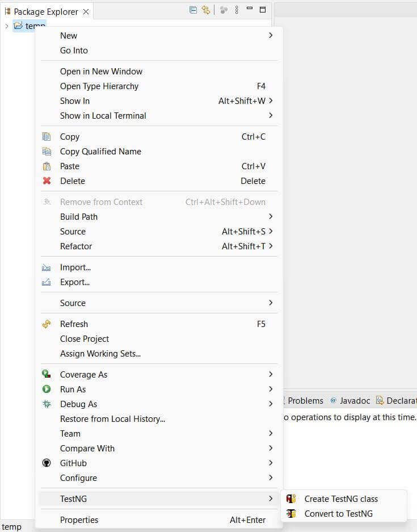Enable Link with Editor in Package Explorer
Image resolution: width=417 pixels, height=532 pixels.
pos(205,10)
